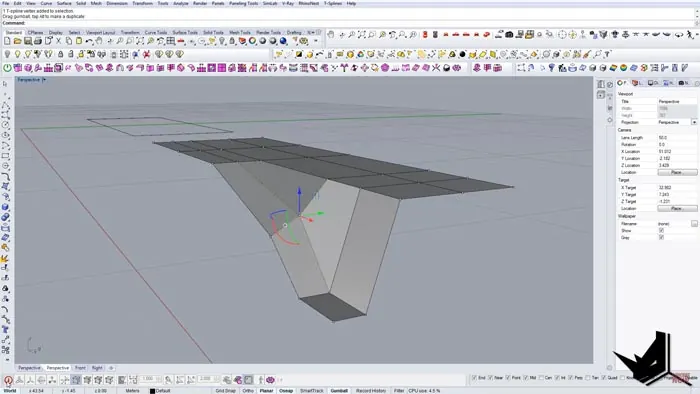
Task: Toggle the End osnap checkbox
Action: coord(474,378)
